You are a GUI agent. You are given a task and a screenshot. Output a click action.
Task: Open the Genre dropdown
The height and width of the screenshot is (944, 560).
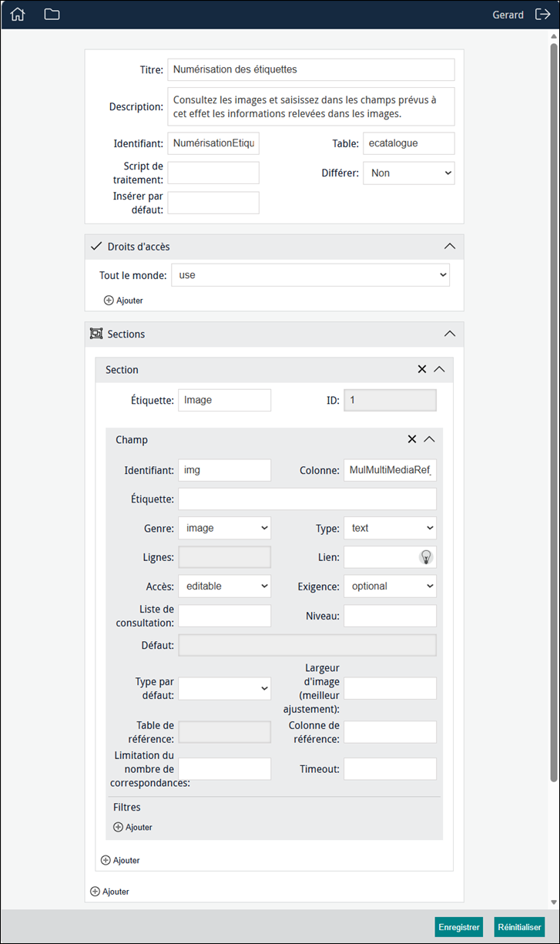(224, 528)
